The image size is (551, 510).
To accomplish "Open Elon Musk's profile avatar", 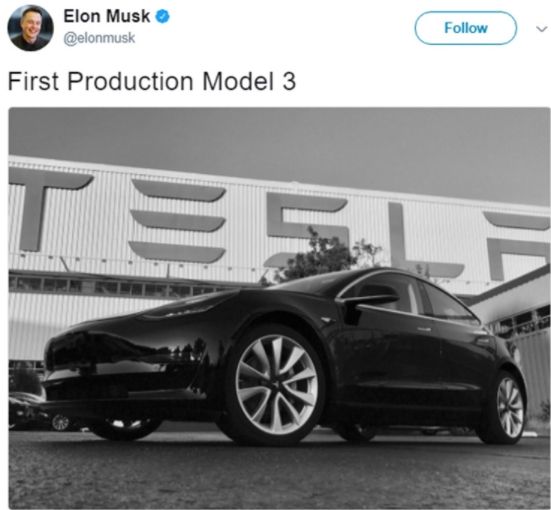I will [x=31, y=28].
